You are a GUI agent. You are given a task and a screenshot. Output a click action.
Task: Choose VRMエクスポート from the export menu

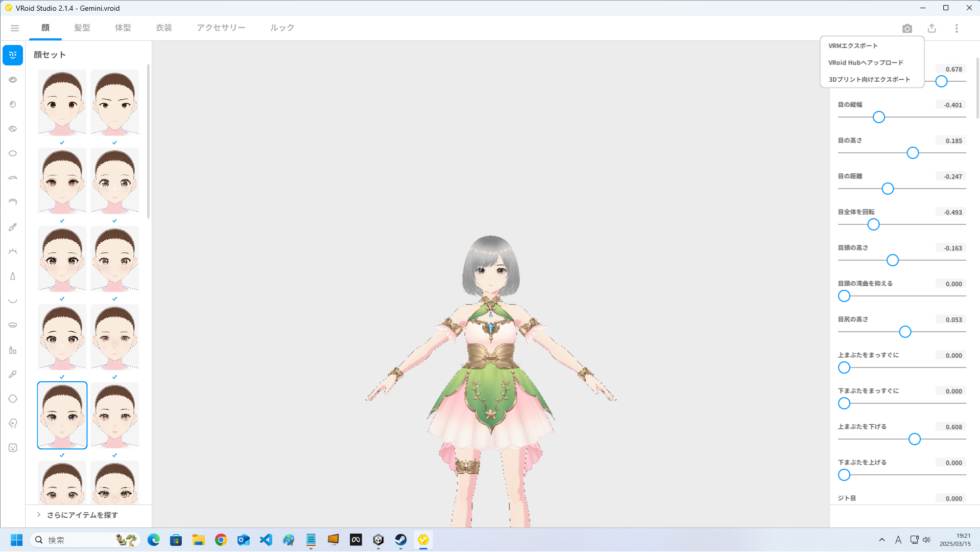(852, 45)
